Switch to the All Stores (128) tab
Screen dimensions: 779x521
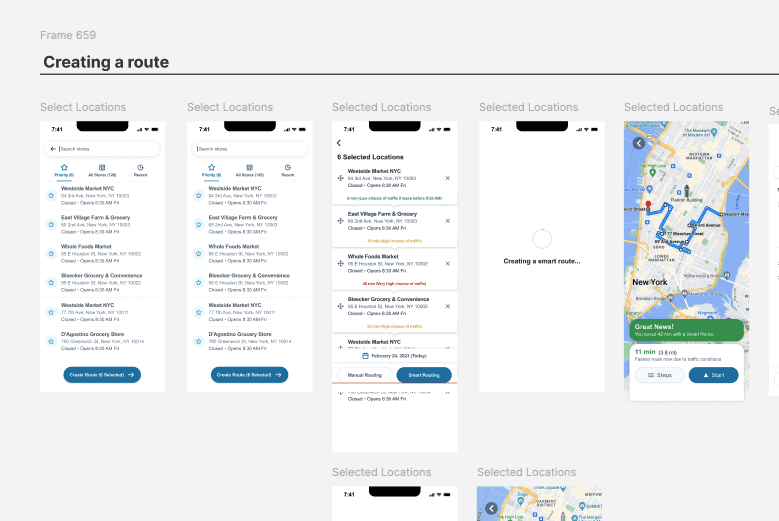click(x=102, y=170)
